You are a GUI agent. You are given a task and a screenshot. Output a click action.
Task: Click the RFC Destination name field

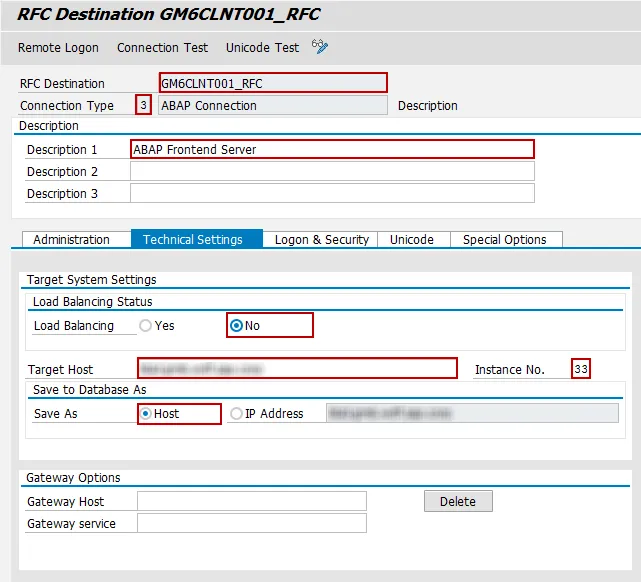coord(273,84)
